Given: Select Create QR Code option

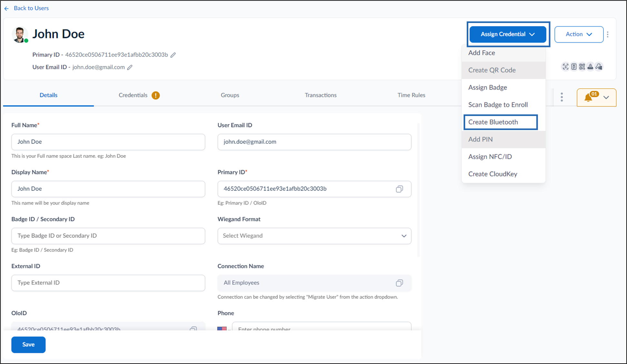Looking at the screenshot, I should point(503,70).
